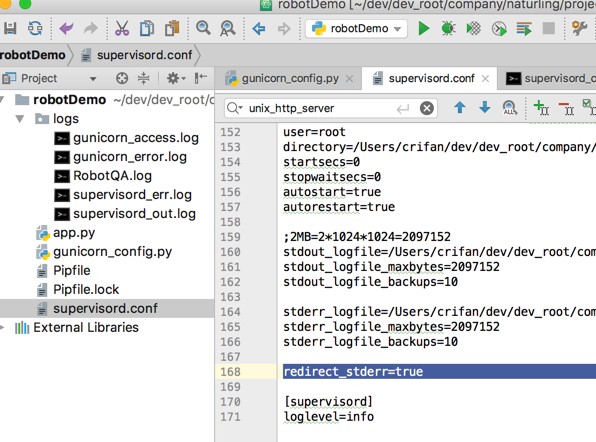The height and width of the screenshot is (442, 596).
Task: Click the Replace magnifier icon
Action: pos(228,29)
